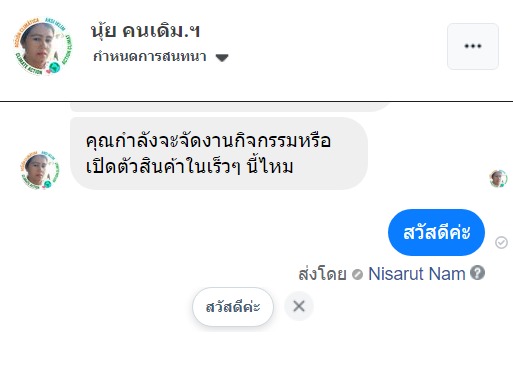Click the message delivered checkmark icon
The image size is (513, 389).
point(501,242)
